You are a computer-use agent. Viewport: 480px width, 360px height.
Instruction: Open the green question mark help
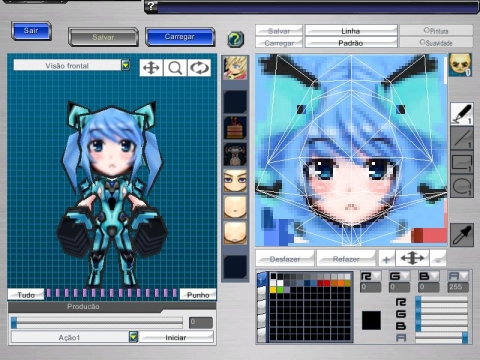(236, 39)
